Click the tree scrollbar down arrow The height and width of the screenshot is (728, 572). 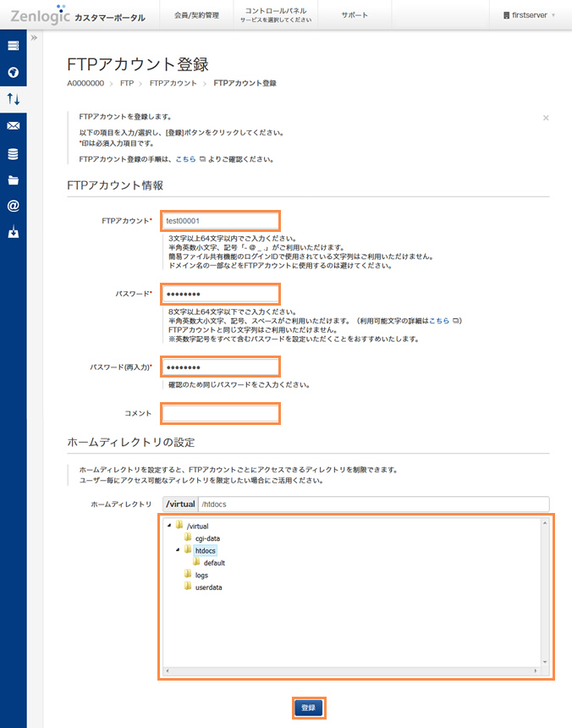tap(545, 662)
